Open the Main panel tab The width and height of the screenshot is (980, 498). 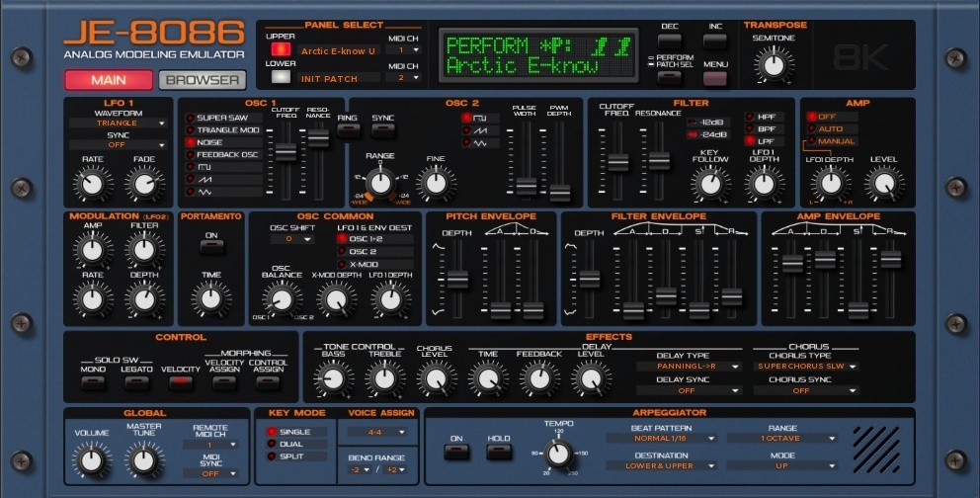point(109,80)
